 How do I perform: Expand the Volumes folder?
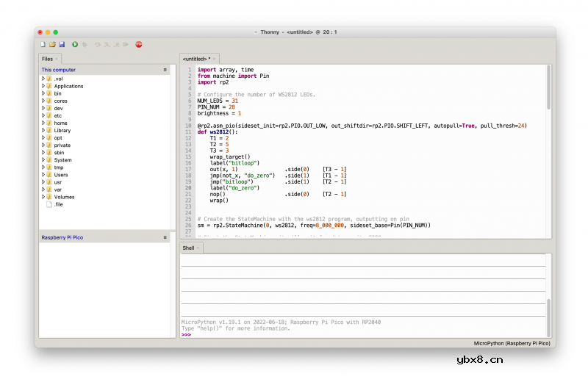pos(43,197)
